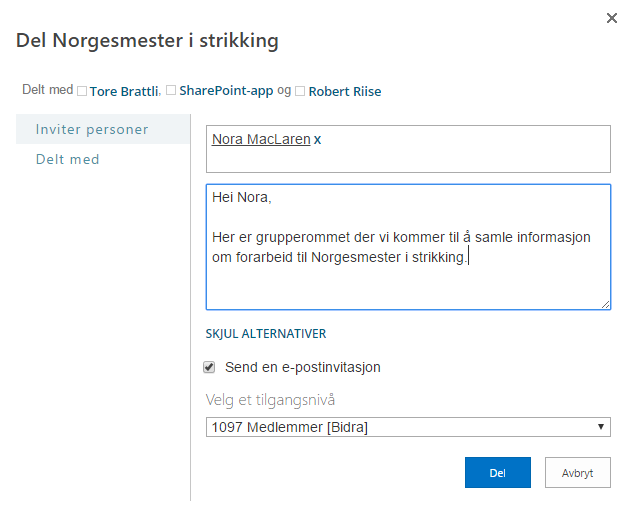The width and height of the screenshot is (630, 510).
Task: Click presence icon beside Robert Riise
Action: pos(300,91)
